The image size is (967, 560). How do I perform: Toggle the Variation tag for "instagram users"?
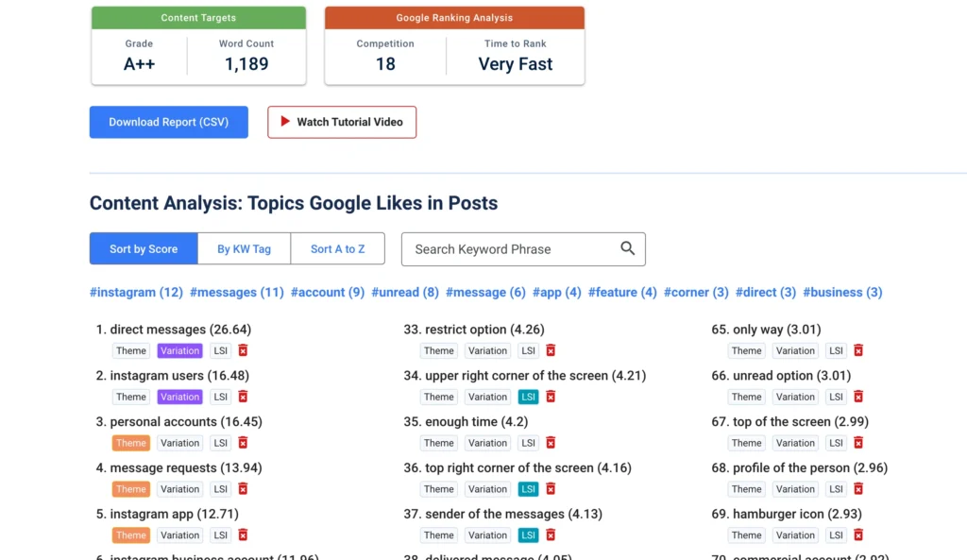[179, 397]
